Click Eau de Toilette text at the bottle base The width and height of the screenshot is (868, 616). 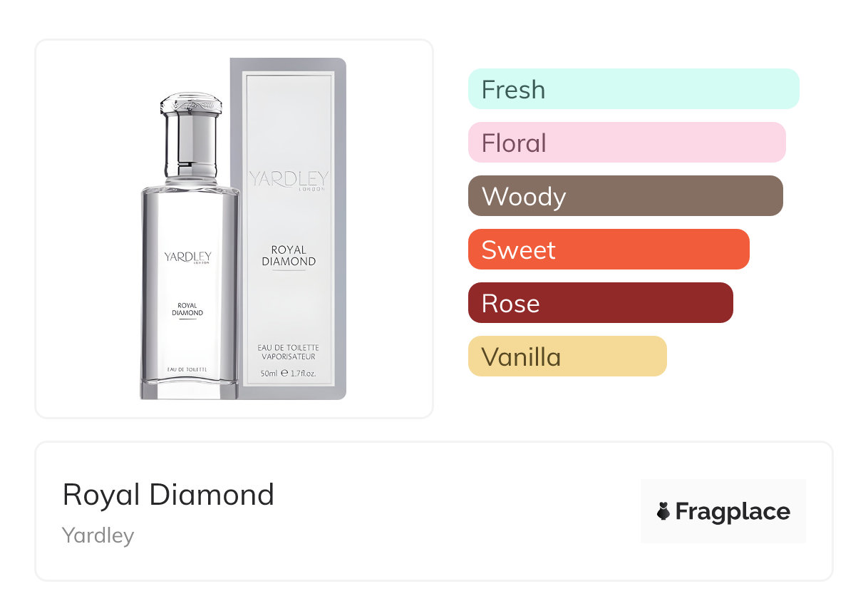(187, 369)
